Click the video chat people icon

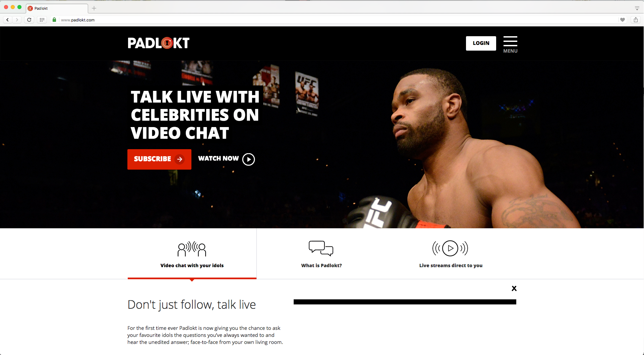pyautogui.click(x=192, y=249)
